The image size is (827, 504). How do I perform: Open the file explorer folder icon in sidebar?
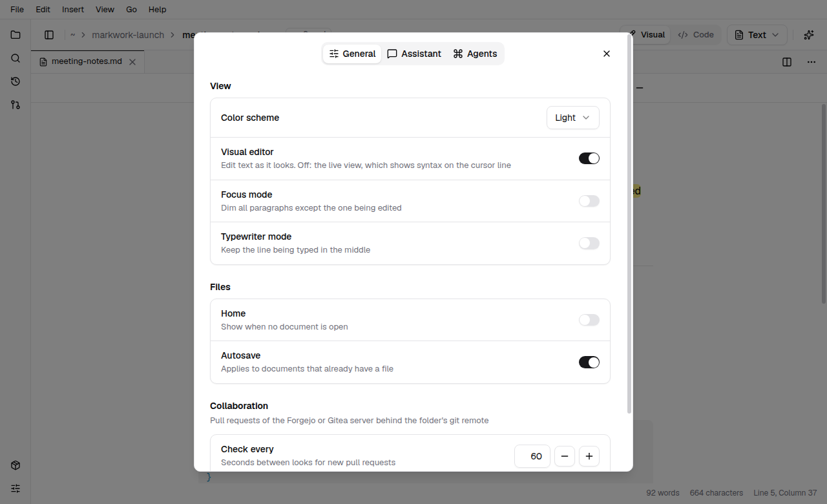pyautogui.click(x=16, y=35)
